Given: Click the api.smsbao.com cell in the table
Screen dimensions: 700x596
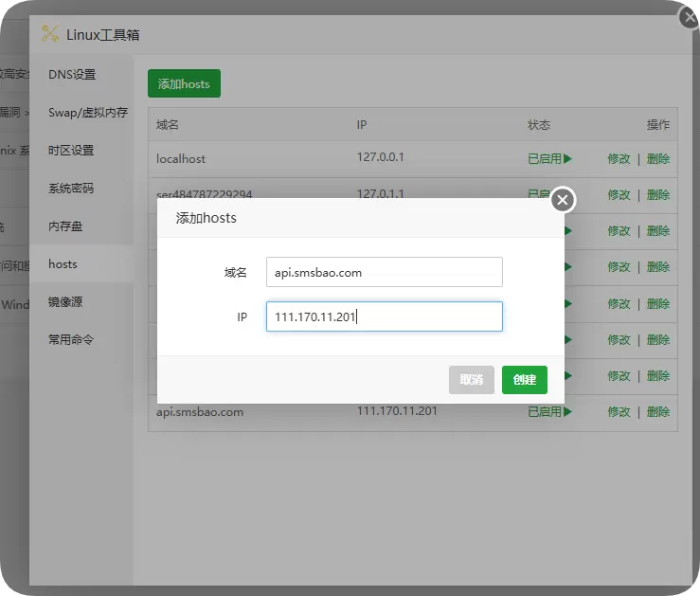Looking at the screenshot, I should click(x=200, y=411).
